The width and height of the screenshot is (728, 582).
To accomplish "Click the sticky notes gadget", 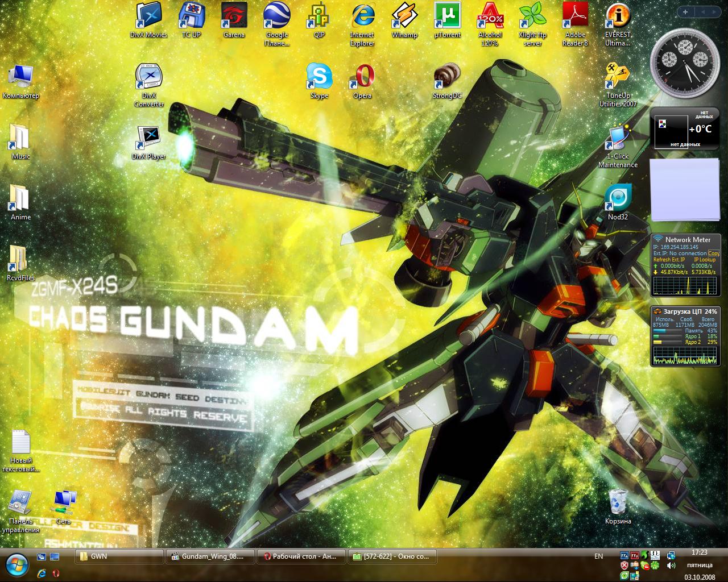I will [x=685, y=190].
